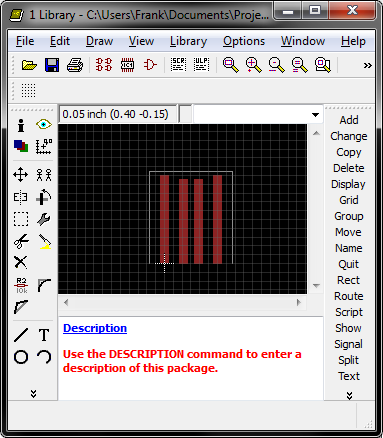The height and width of the screenshot is (438, 383).
Task: Toggle the grid icon in the toolbar
Action: [x=29, y=90]
